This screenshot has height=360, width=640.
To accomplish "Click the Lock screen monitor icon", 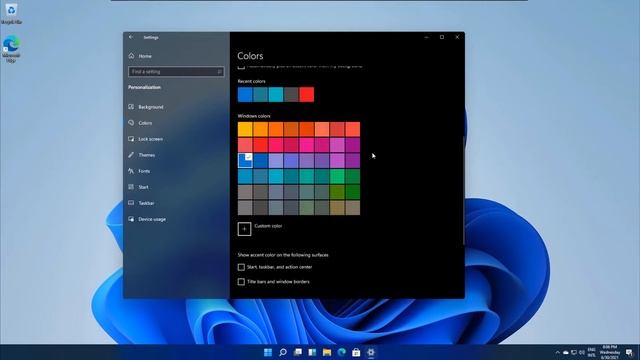I will tap(131, 139).
